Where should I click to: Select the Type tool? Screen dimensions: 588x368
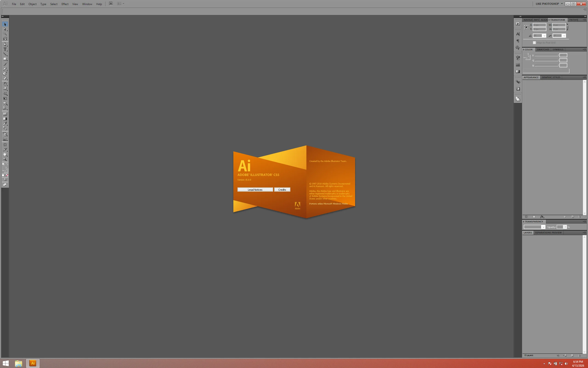(5, 49)
